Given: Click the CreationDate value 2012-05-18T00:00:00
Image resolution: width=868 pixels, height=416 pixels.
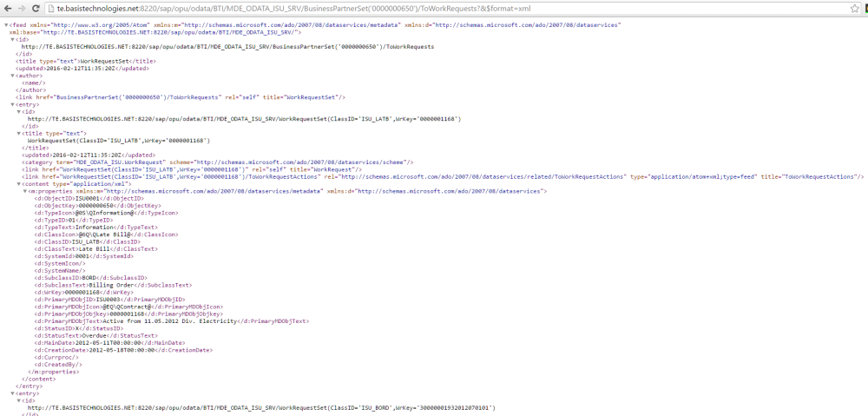Looking at the screenshot, I should point(123,349).
